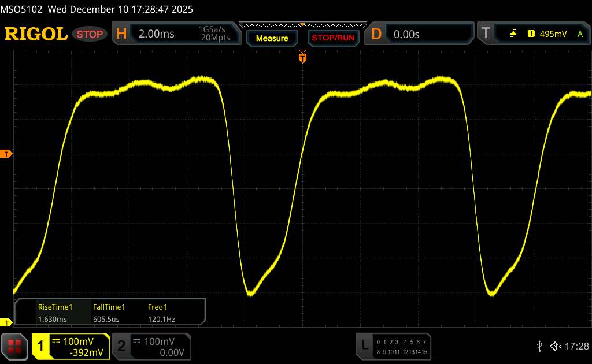Mute sound via the speaker icon
Viewport: 592px width, 364px height.
[x=555, y=346]
